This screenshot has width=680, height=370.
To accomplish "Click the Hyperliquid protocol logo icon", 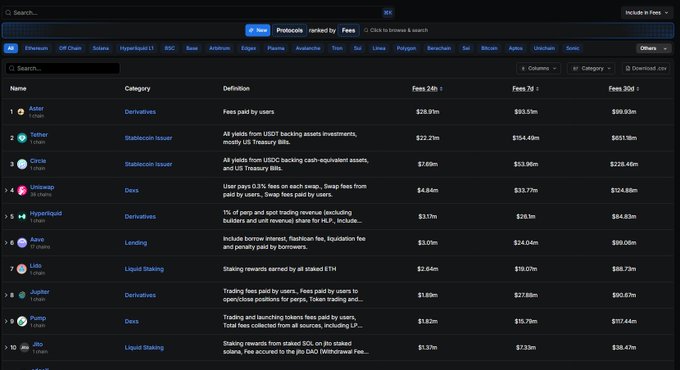I will 22,216.
